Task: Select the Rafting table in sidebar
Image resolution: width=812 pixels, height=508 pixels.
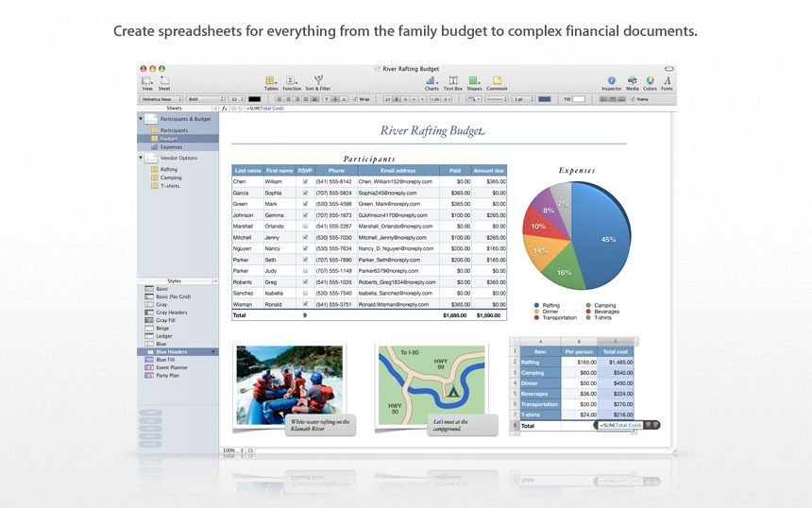Action: [169, 169]
